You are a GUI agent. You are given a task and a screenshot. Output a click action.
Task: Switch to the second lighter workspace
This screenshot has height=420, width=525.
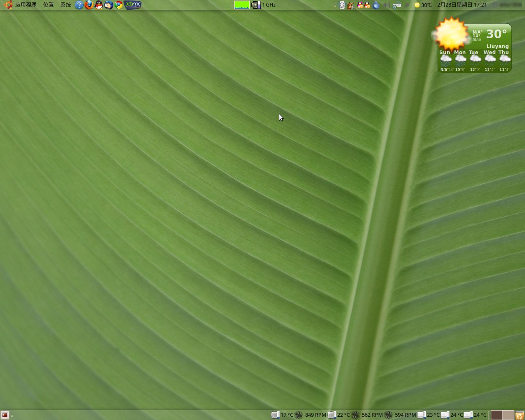coord(508,415)
